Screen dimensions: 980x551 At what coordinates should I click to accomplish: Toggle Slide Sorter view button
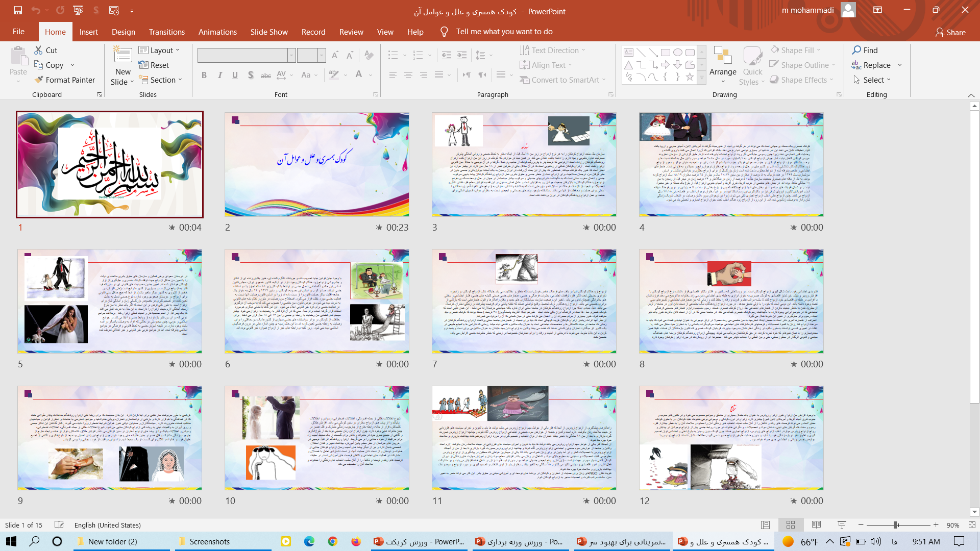pyautogui.click(x=791, y=525)
